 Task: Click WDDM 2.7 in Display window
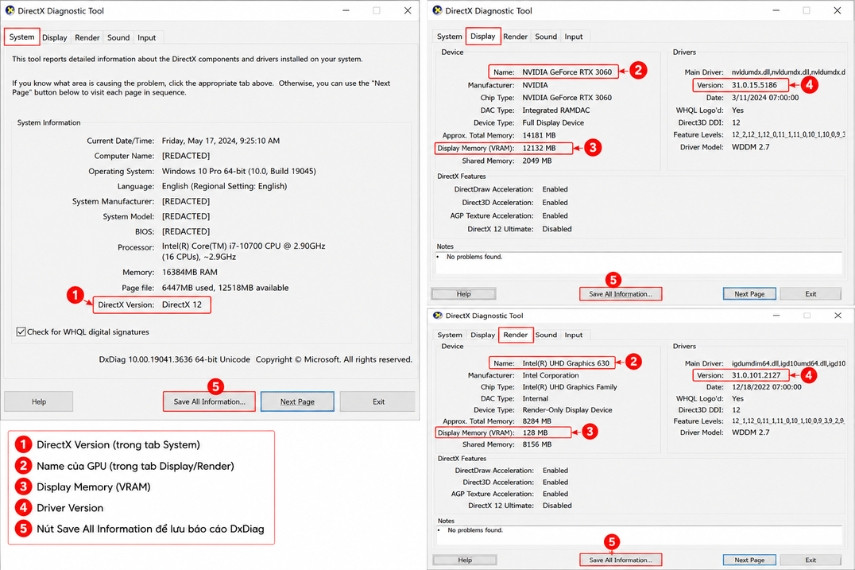(750, 147)
